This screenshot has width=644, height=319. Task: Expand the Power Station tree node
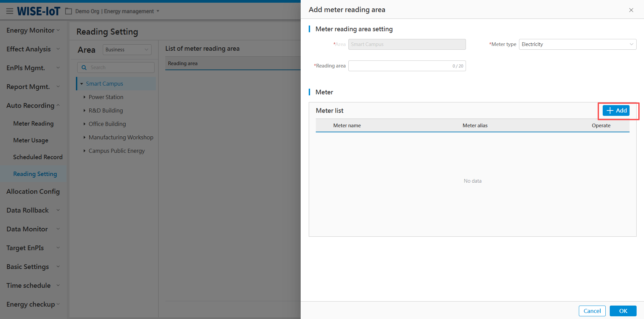pos(84,97)
